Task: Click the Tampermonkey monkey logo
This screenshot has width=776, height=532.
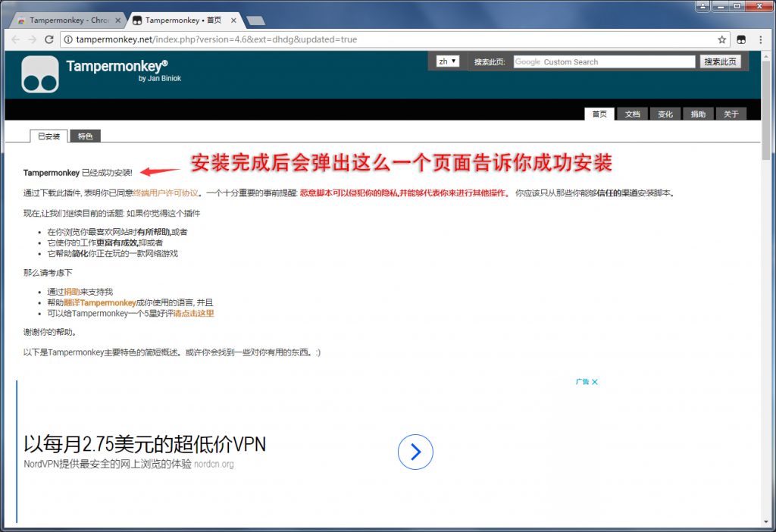Action: [x=39, y=74]
